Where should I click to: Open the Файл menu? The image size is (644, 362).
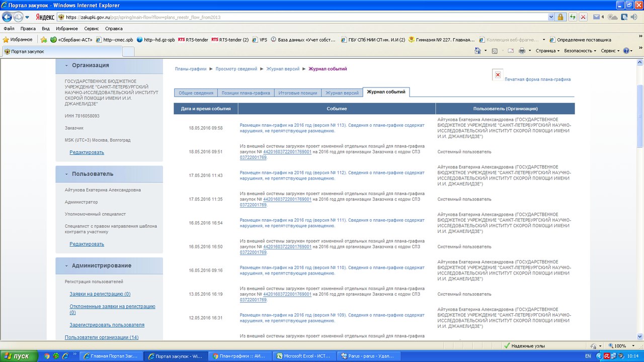(9, 29)
